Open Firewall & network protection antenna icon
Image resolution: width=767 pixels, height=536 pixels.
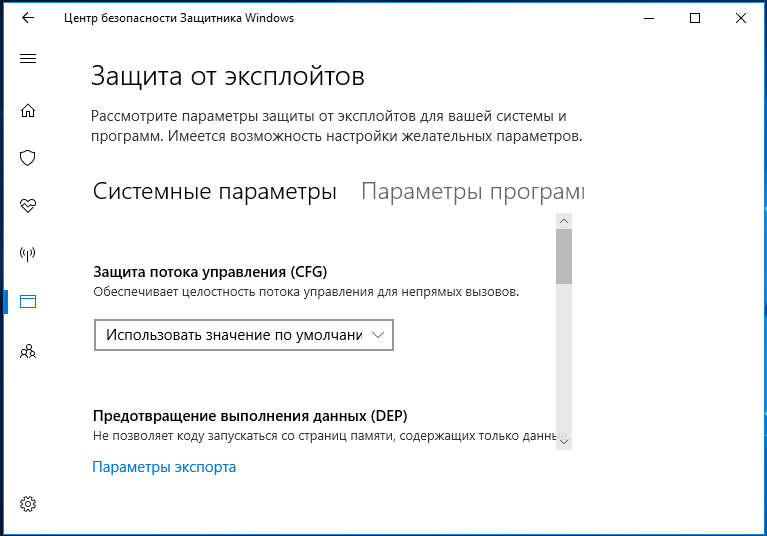[x=28, y=254]
